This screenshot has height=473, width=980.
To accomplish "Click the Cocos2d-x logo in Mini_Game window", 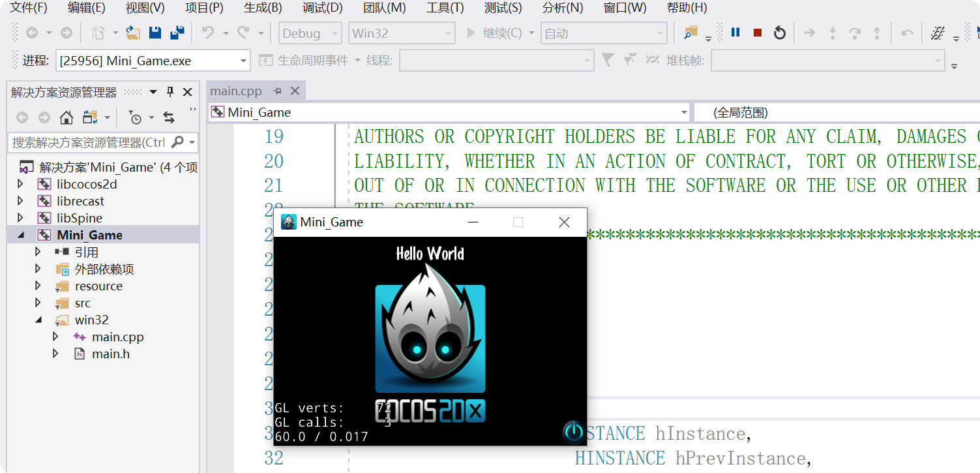I will point(430,343).
